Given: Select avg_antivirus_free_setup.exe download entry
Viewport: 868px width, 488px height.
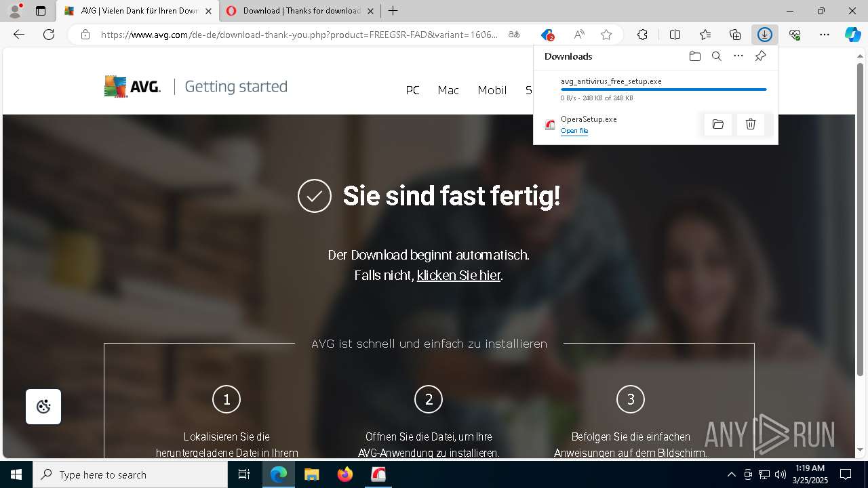Looking at the screenshot, I should 656,89.
